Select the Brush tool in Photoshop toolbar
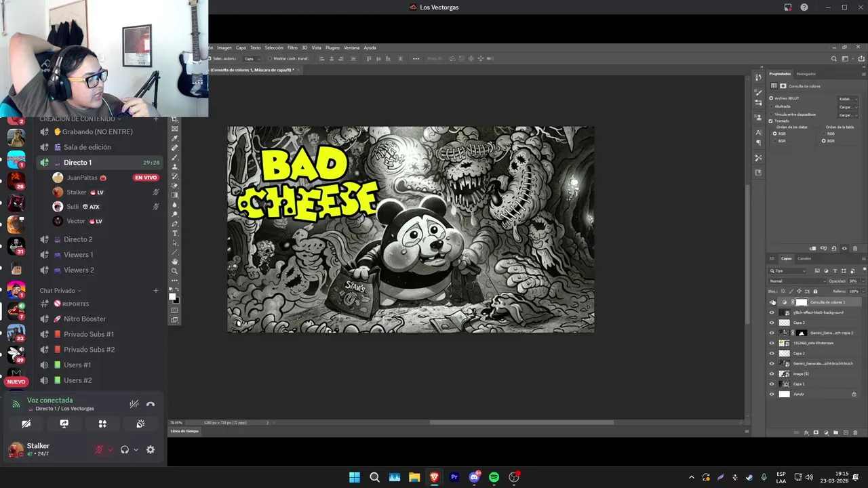This screenshot has width=868, height=488. click(x=175, y=157)
